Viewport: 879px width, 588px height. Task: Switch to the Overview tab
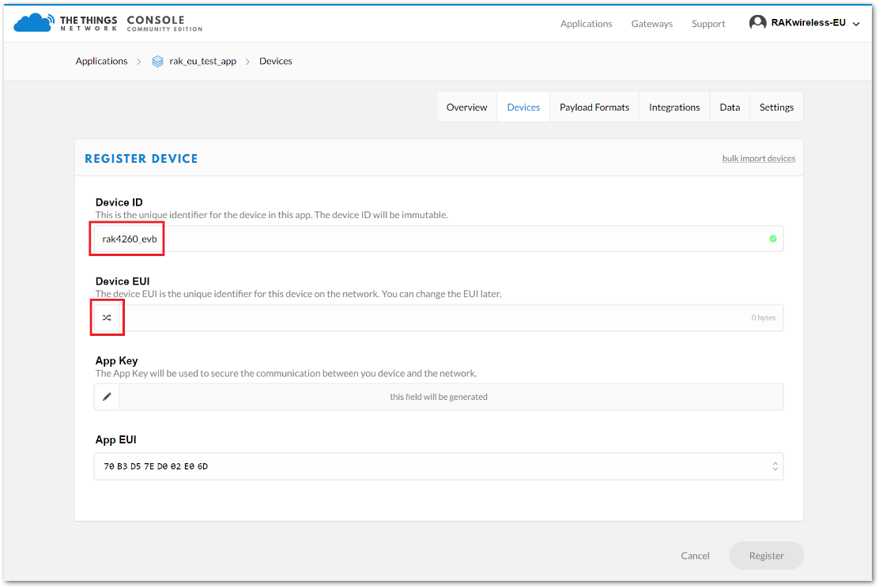click(466, 107)
